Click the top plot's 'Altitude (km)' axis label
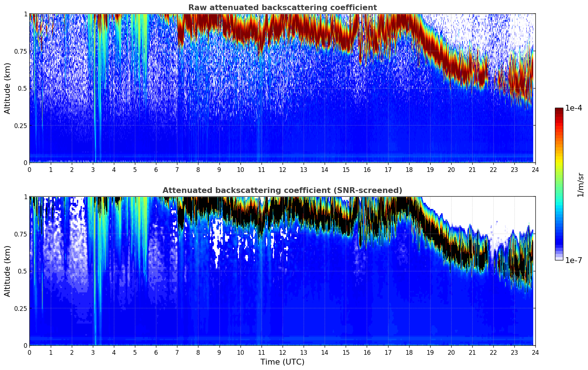Viewport: 588px width, 370px height. (x=8, y=88)
